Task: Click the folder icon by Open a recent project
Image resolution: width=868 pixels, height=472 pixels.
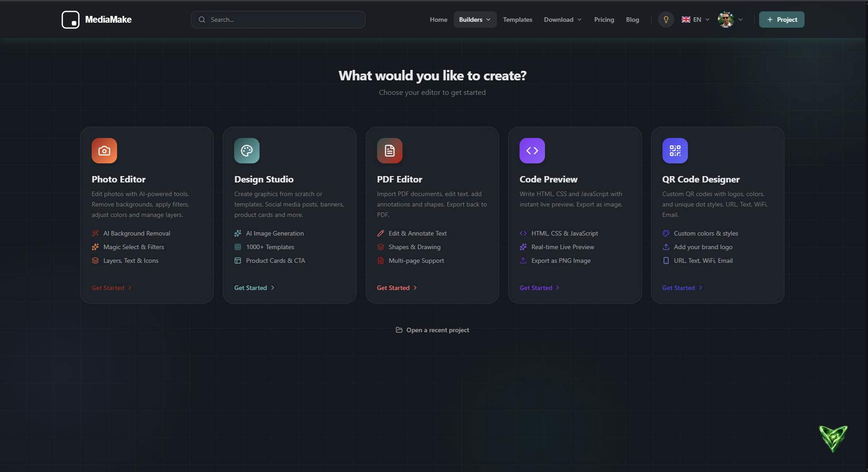Action: click(x=399, y=330)
